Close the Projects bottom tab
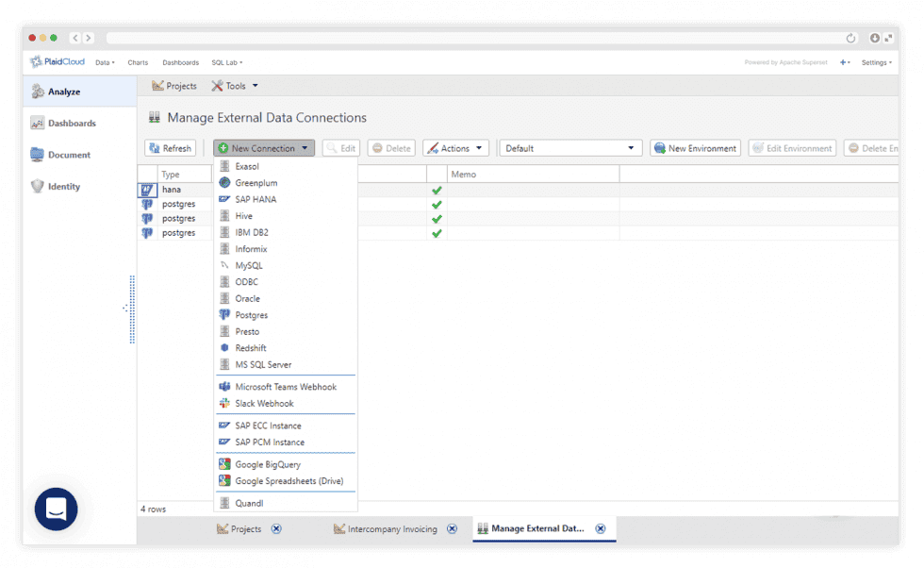 [276, 529]
